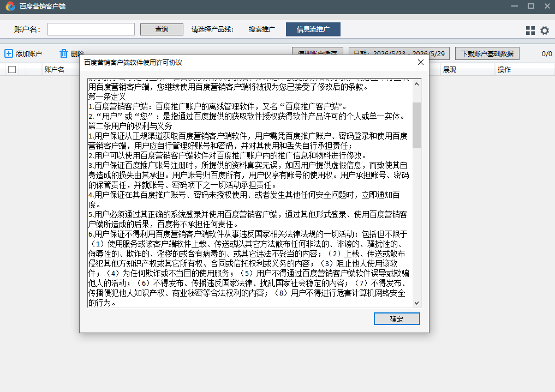The height and width of the screenshot is (392, 555).
Task: Click the scroll-up arrow of the agreement
Action: pos(416,84)
